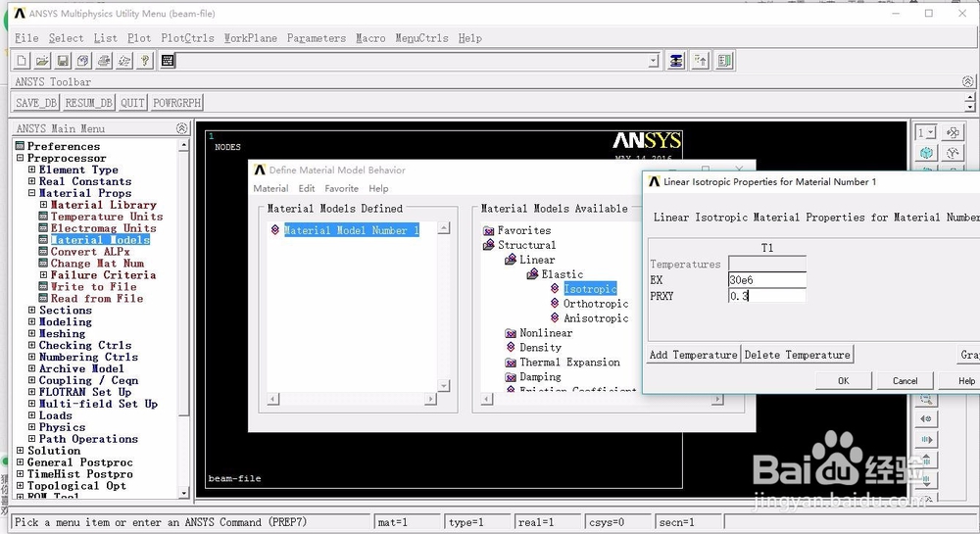Click the Add Temperature button
Screen dimensions: 980x534
[x=693, y=355]
